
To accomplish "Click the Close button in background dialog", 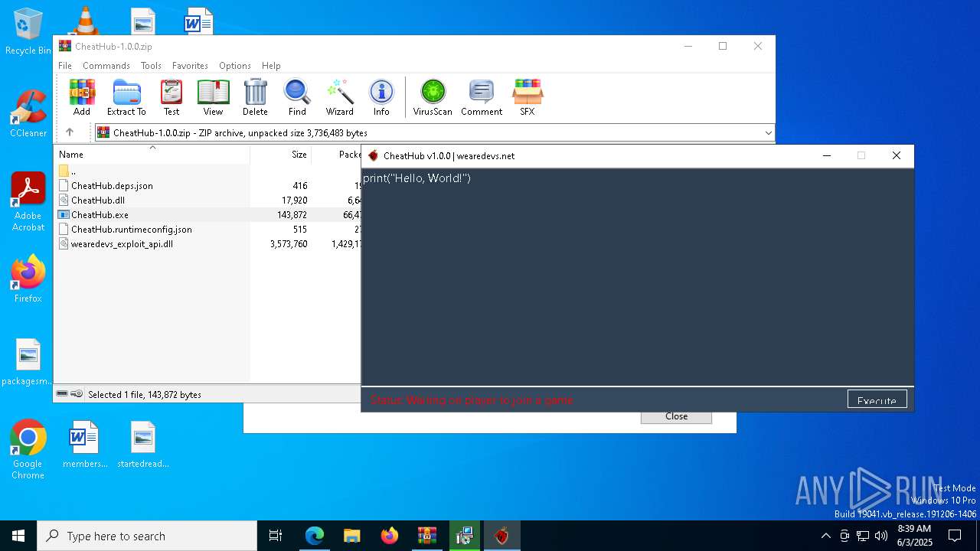I will pyautogui.click(x=676, y=416).
